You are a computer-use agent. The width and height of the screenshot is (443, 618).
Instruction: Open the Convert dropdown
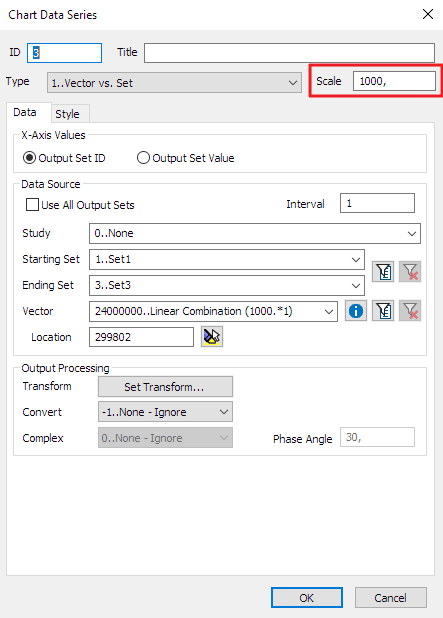pyautogui.click(x=165, y=412)
